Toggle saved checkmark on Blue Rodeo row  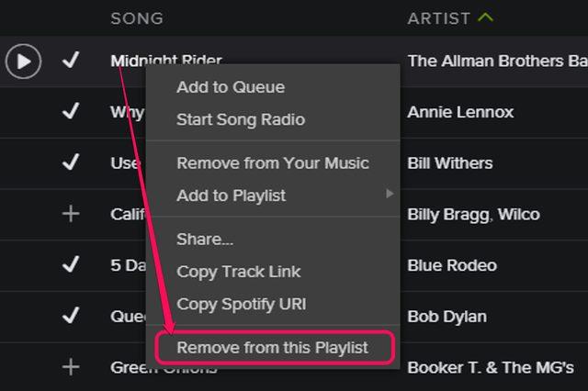tap(71, 265)
